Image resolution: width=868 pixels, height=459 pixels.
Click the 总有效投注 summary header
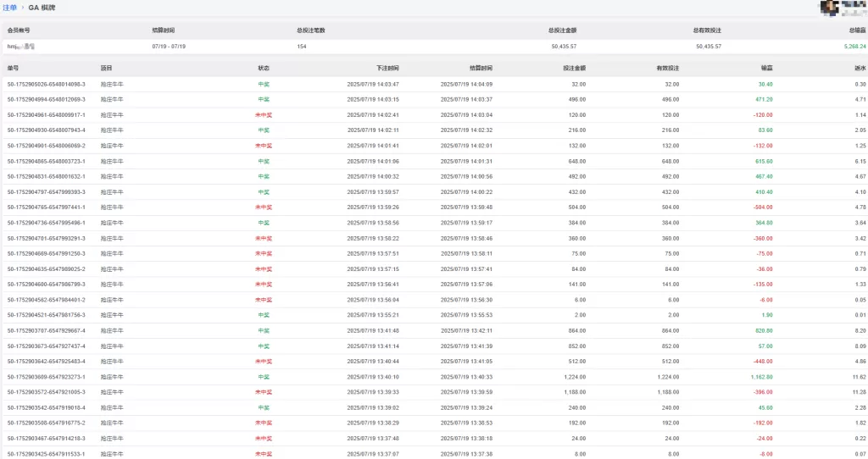(707, 30)
